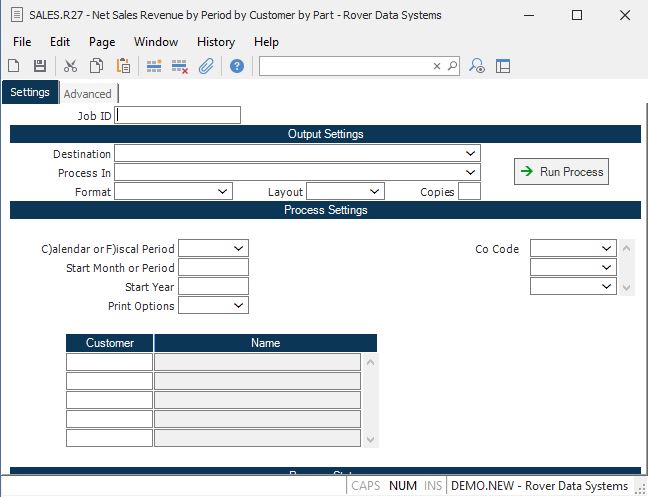This screenshot has width=648, height=497.
Task: Click the Job ID input field
Action: click(x=179, y=115)
